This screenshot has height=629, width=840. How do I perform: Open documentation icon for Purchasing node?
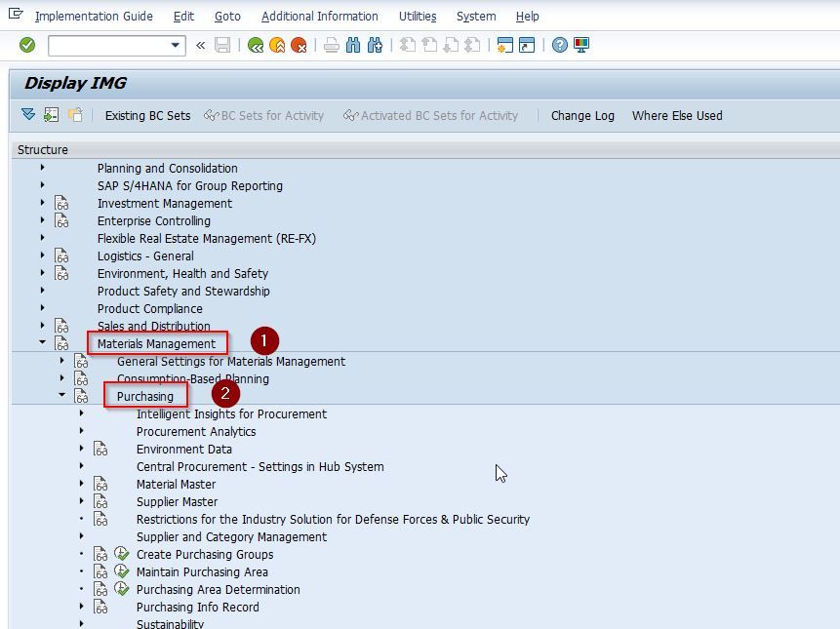pos(81,396)
